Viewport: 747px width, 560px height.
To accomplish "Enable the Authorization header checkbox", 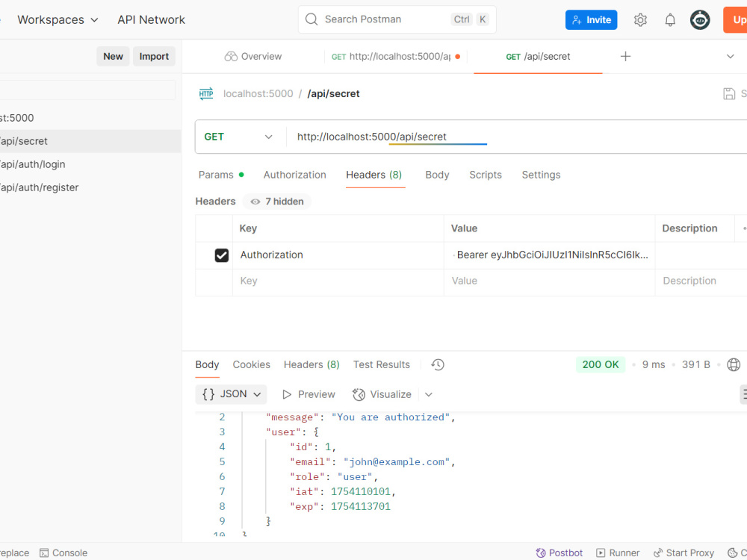I will coord(222,255).
